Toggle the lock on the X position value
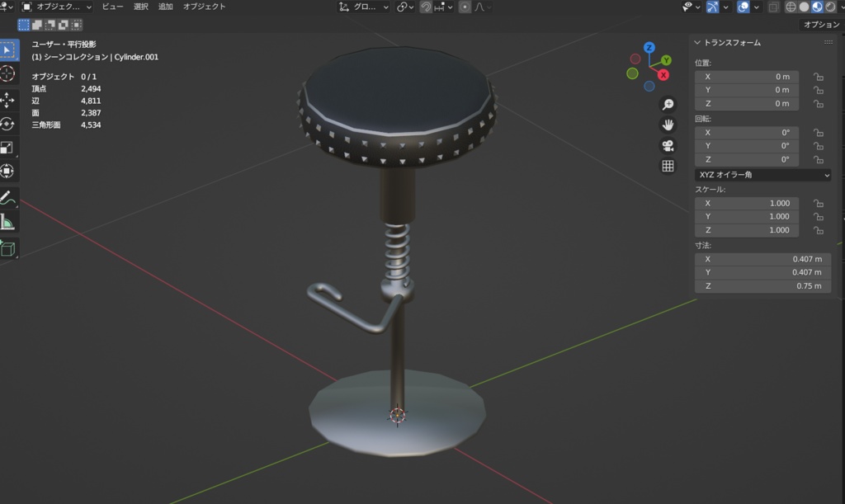 (x=818, y=76)
